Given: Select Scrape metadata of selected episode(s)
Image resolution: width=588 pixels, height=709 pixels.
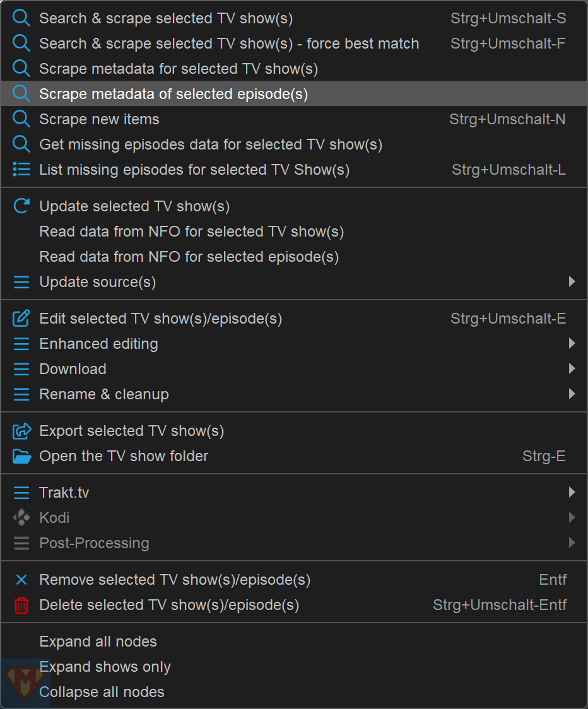Looking at the screenshot, I should [173, 94].
